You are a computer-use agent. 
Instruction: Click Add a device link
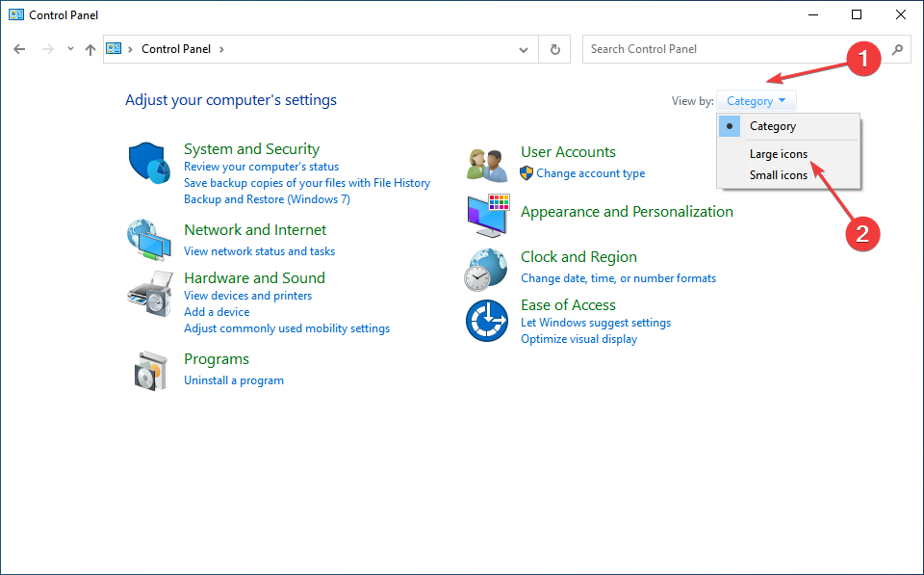[217, 312]
